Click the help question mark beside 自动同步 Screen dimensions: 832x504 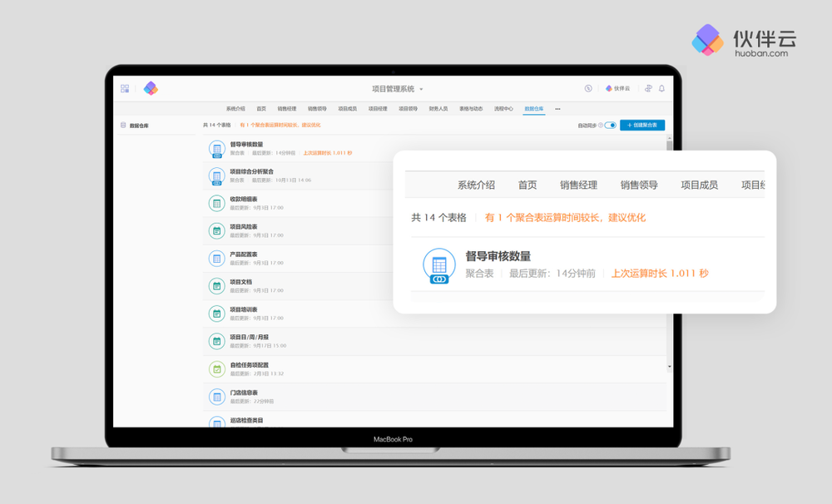[x=601, y=126]
